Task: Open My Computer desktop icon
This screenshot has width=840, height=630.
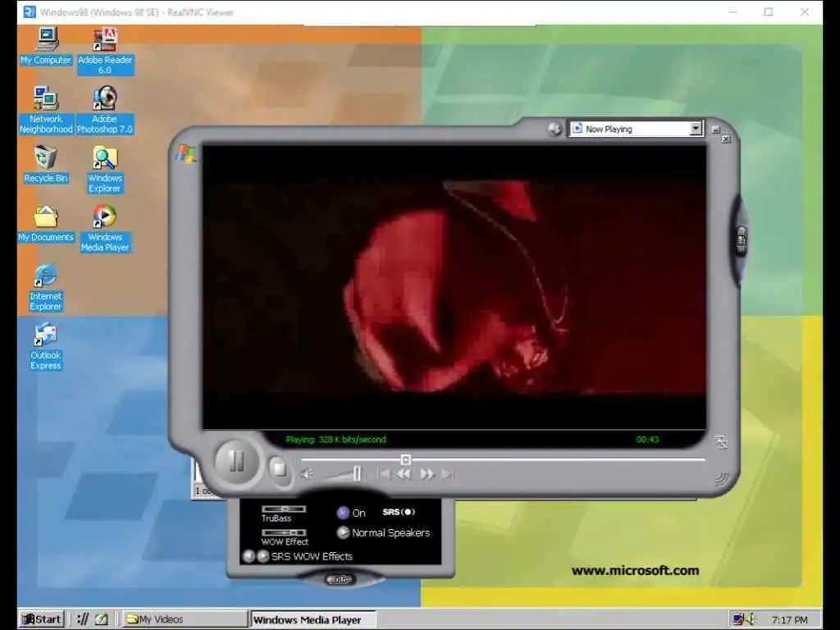Action: [46, 47]
